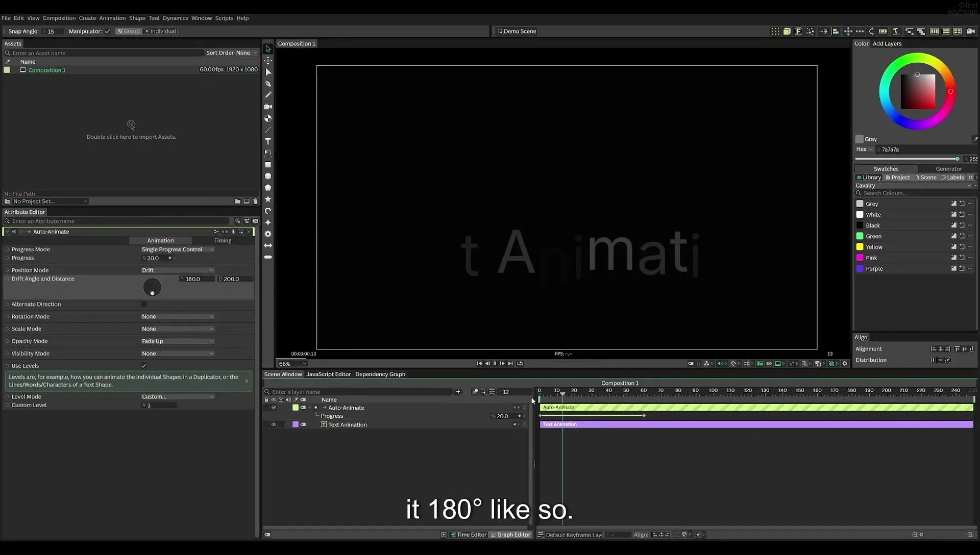Click the eyedropper icon next to Gray

coord(975,139)
